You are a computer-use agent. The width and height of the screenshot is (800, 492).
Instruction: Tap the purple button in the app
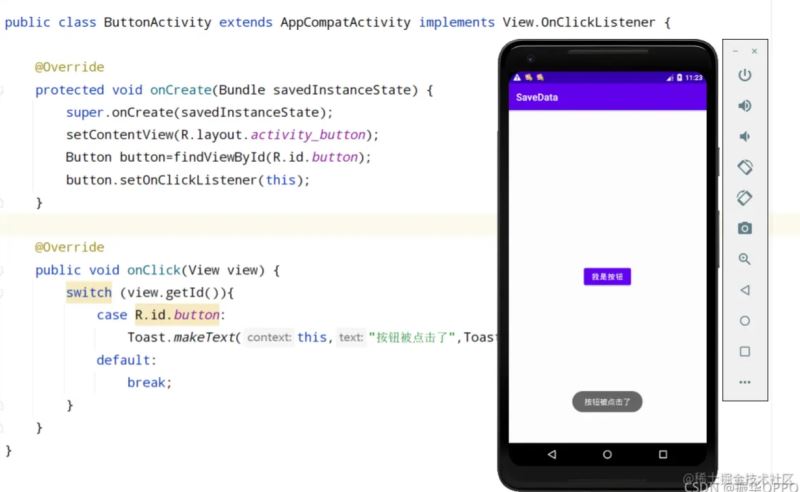pos(607,277)
